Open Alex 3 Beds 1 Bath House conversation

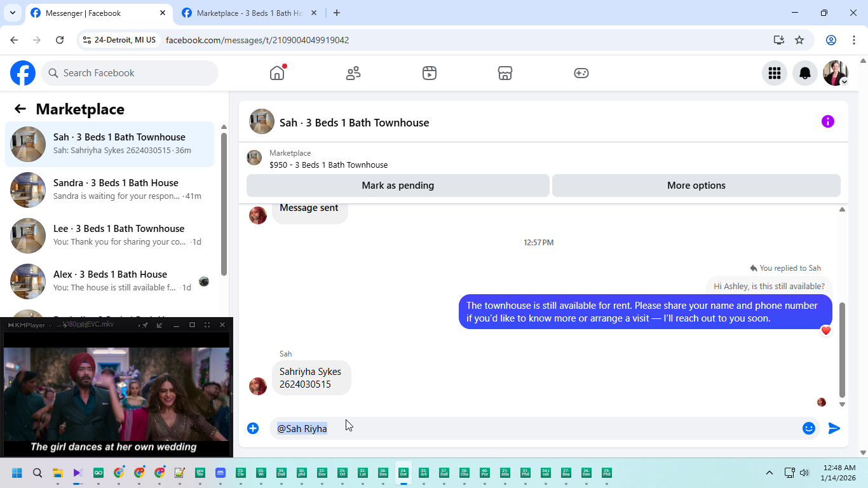110,281
